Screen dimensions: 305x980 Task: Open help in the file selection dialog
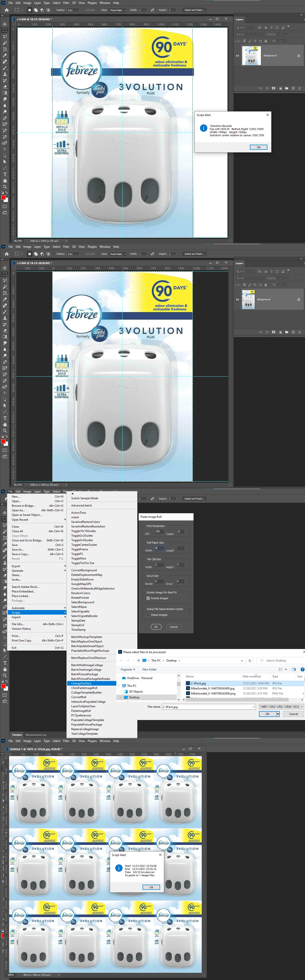(302, 669)
